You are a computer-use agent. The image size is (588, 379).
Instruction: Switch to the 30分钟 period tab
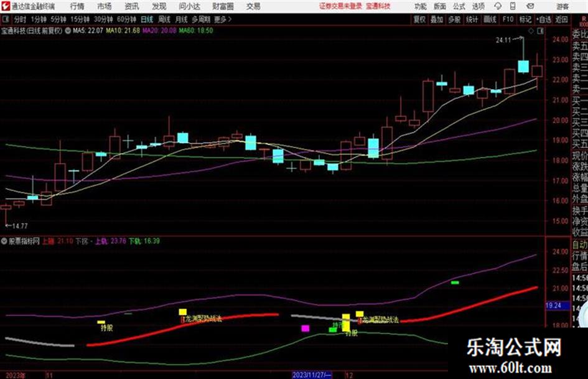coord(103,19)
